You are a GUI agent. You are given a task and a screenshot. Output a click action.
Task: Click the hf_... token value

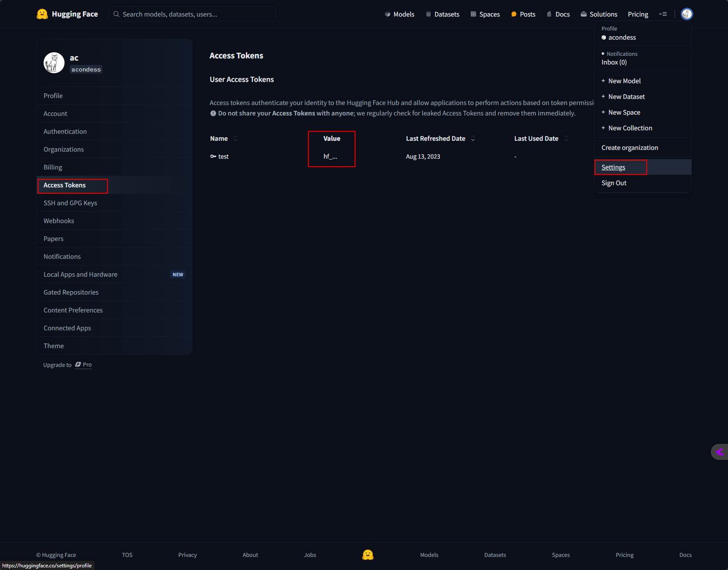tap(330, 156)
